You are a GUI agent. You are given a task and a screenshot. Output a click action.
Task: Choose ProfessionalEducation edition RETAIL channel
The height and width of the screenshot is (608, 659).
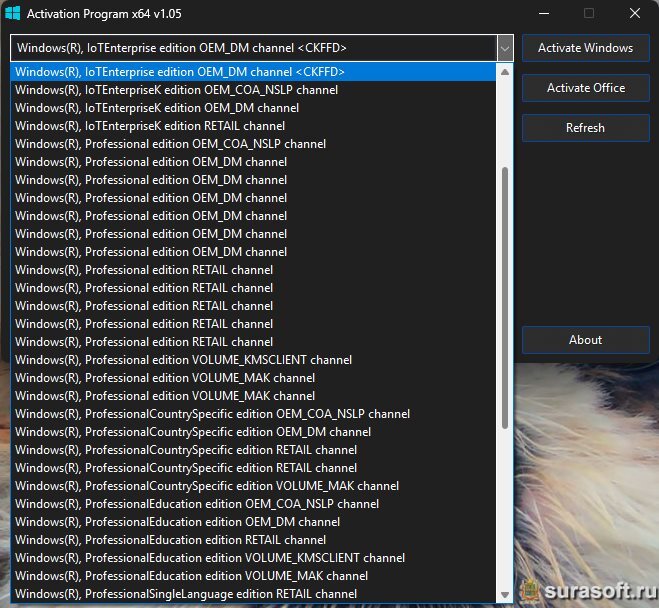[x=253, y=540]
